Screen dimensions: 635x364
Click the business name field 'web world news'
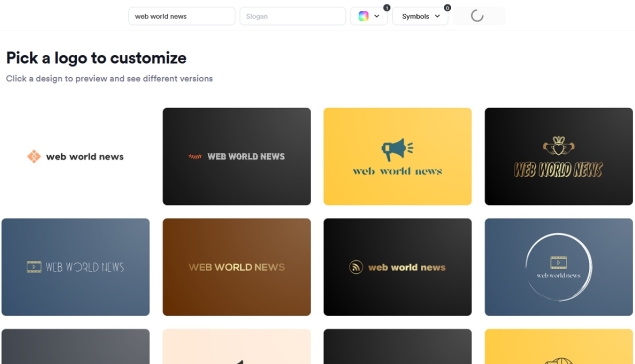(x=181, y=16)
